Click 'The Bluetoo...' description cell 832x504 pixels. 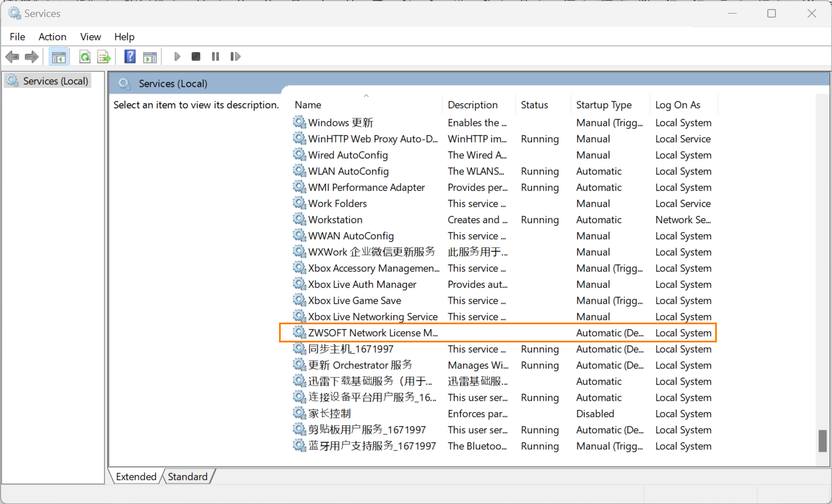pos(477,446)
